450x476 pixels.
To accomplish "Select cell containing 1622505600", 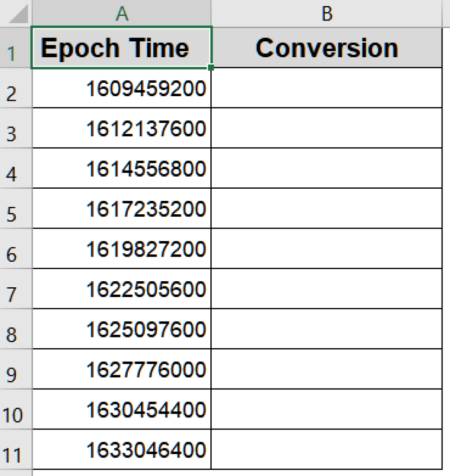I will (x=122, y=289).
